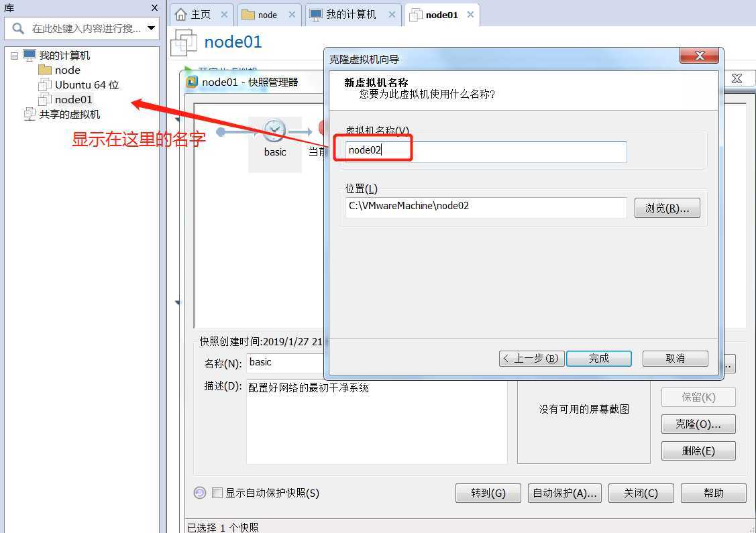Image resolution: width=756 pixels, height=533 pixels.
Task: Click the node folder icon in tree
Action: [x=45, y=70]
